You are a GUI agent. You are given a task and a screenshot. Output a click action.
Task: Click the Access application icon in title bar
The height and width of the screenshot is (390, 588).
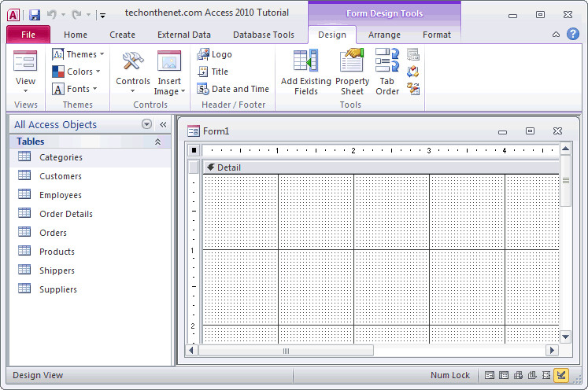(13, 15)
